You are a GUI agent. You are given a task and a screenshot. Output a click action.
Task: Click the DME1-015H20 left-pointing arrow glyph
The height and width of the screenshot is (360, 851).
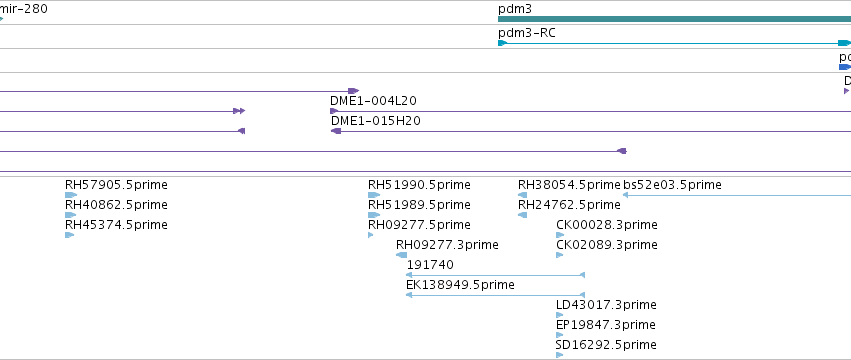(336, 131)
